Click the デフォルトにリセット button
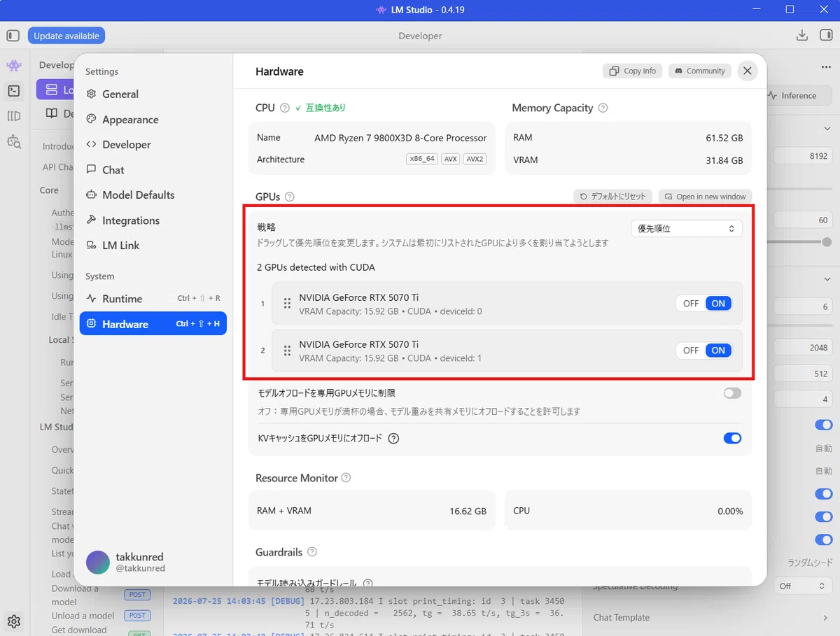This screenshot has height=636, width=840. point(612,197)
